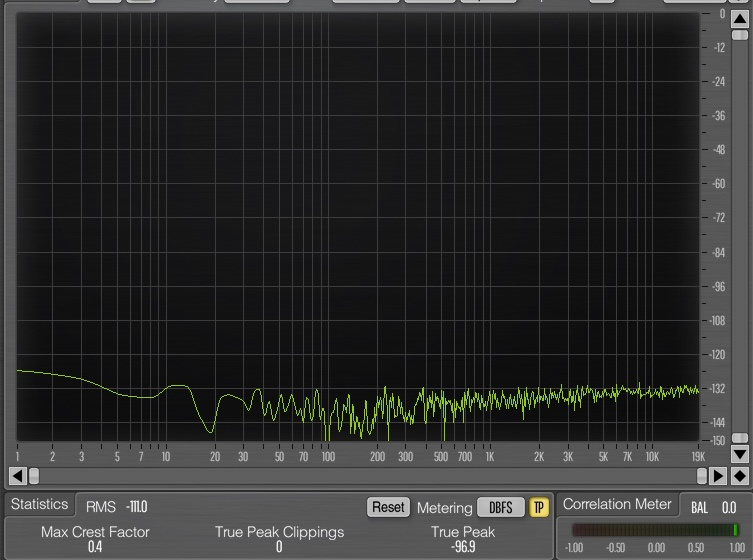Open the DBFS metering mode selector
The height and width of the screenshot is (560, 753).
click(500, 507)
